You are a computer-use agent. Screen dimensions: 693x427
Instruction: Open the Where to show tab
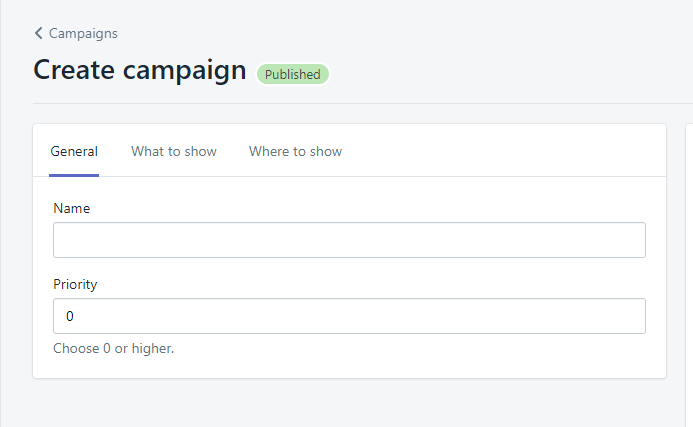[295, 151]
